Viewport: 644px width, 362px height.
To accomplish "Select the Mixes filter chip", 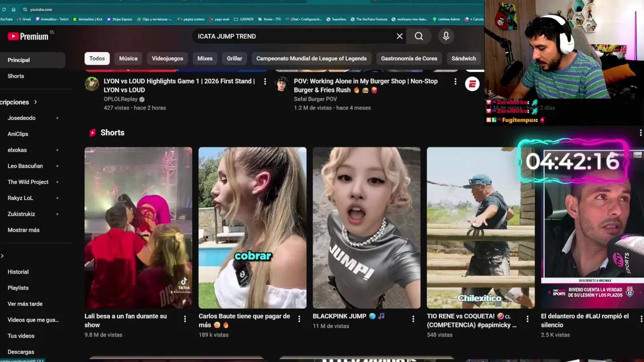I will (x=205, y=58).
